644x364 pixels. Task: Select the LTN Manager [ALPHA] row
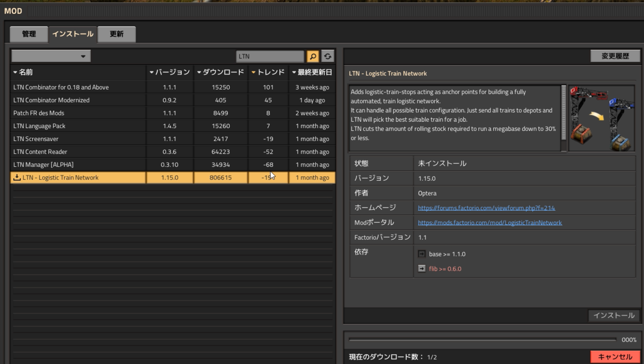[173, 165]
